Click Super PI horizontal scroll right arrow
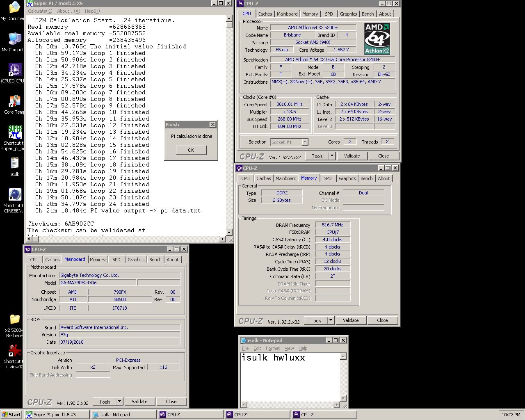The height and width of the screenshot is (420, 525). 223,239
